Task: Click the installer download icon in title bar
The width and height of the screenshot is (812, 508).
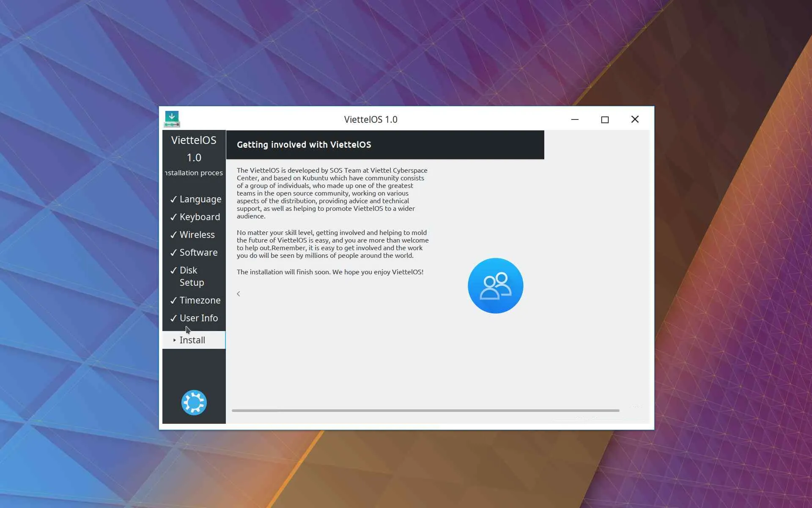Action: (172, 119)
